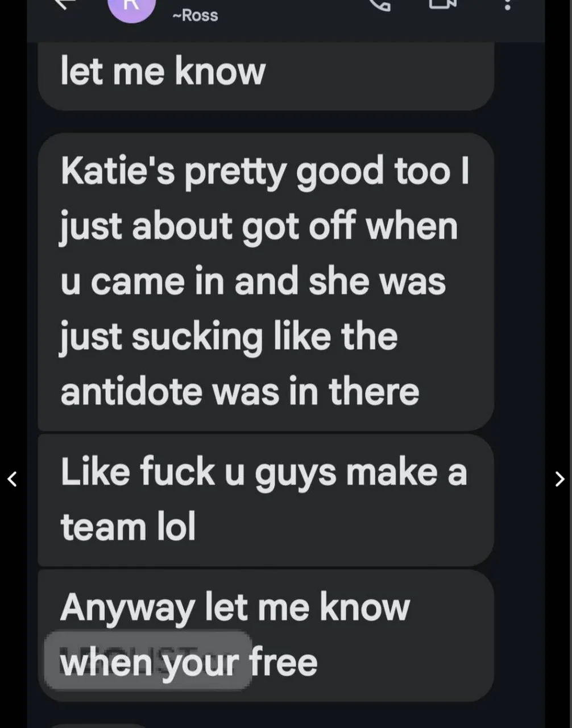Start a voice call with Ross
Image resolution: width=572 pixels, height=728 pixels.
379,5
